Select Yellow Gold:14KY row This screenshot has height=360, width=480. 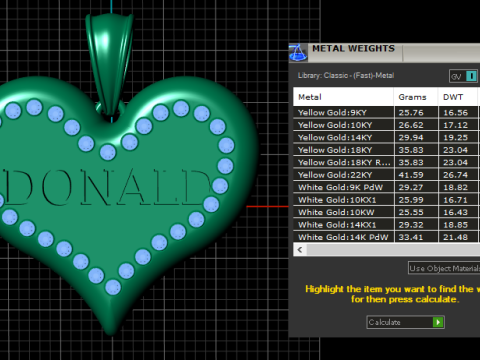(x=387, y=137)
